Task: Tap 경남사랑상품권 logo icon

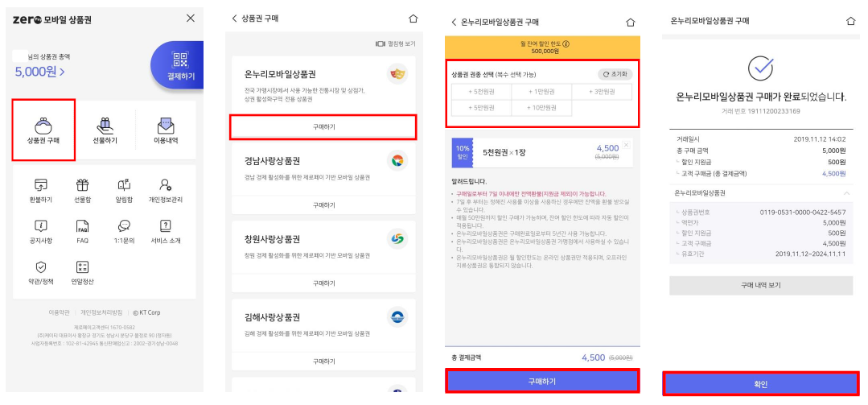Action: (x=397, y=161)
